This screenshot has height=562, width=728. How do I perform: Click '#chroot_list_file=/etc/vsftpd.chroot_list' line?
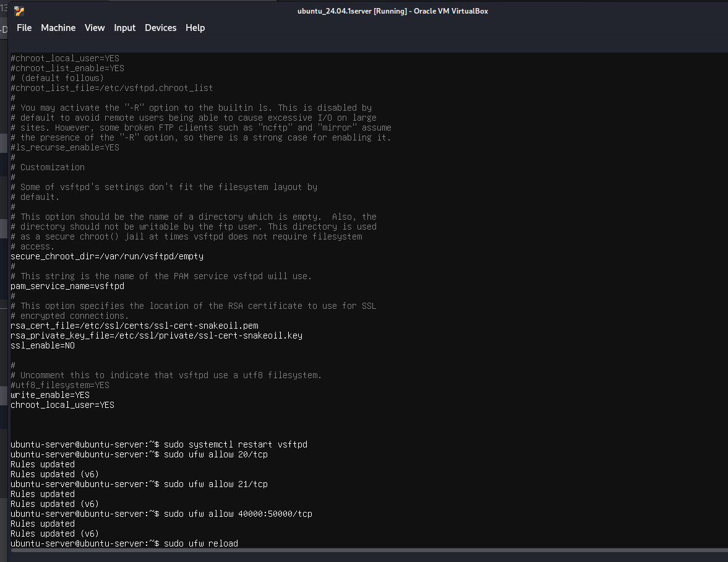pyautogui.click(x=112, y=89)
